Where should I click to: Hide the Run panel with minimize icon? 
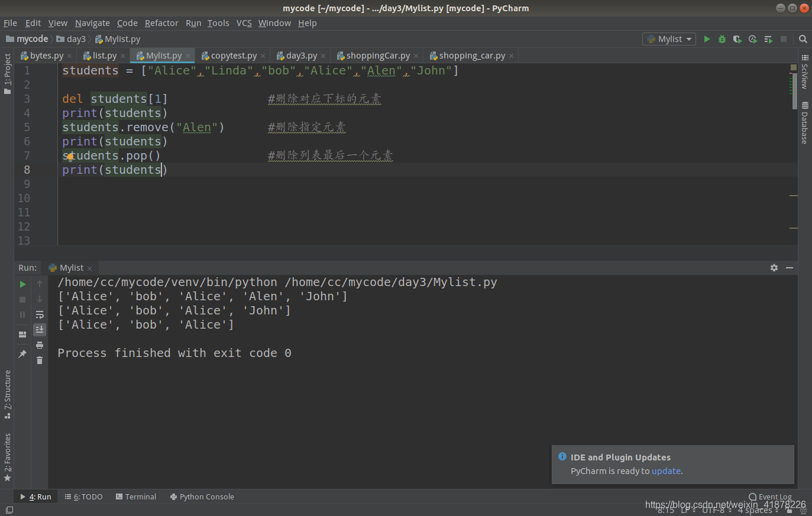[790, 268]
